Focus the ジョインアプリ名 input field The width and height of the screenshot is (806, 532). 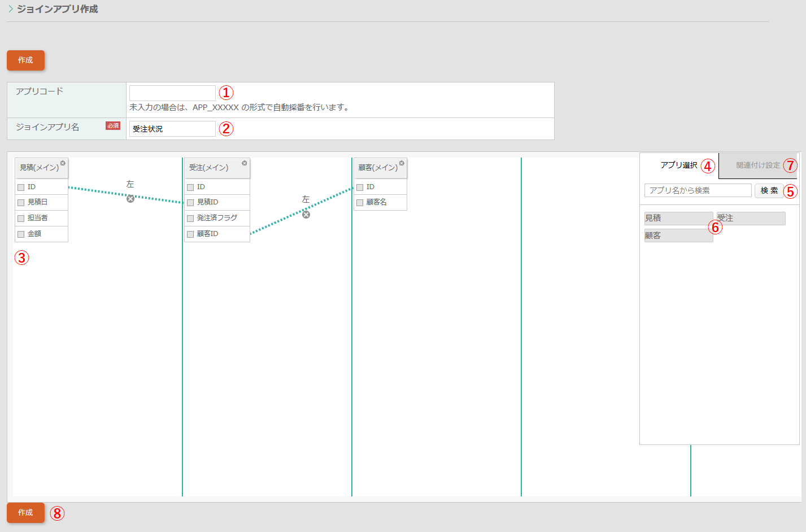point(172,129)
